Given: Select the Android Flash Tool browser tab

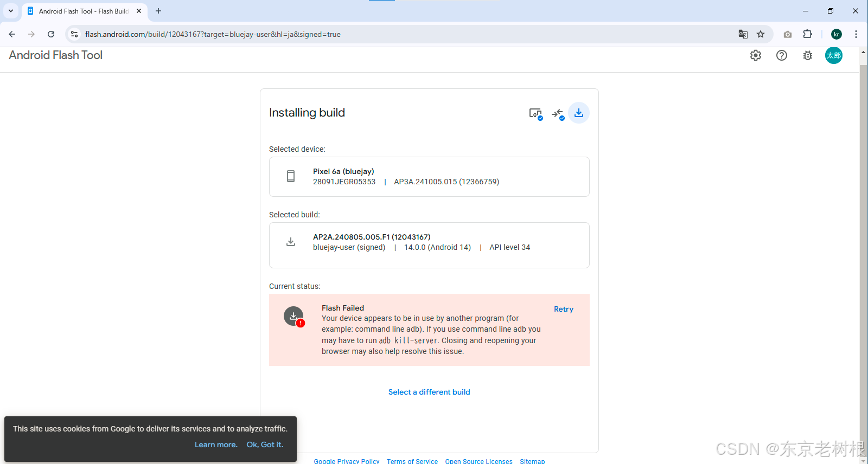Looking at the screenshot, I should tap(84, 11).
